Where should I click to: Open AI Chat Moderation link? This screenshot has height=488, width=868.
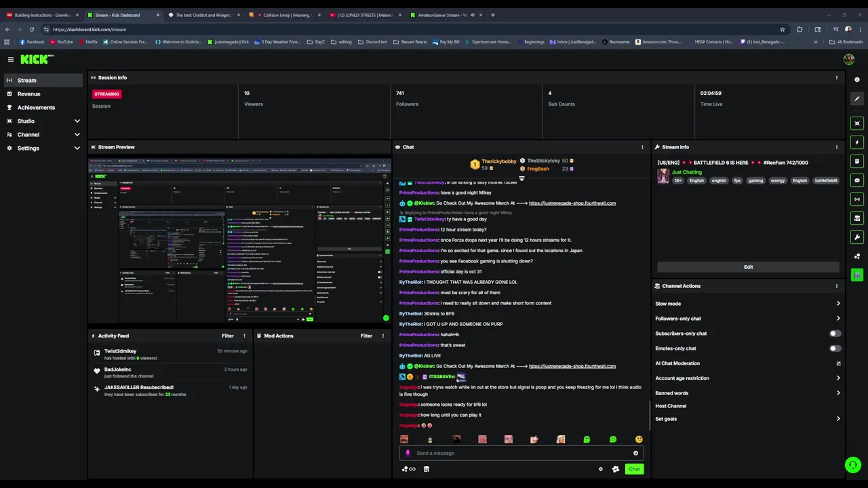click(748, 363)
